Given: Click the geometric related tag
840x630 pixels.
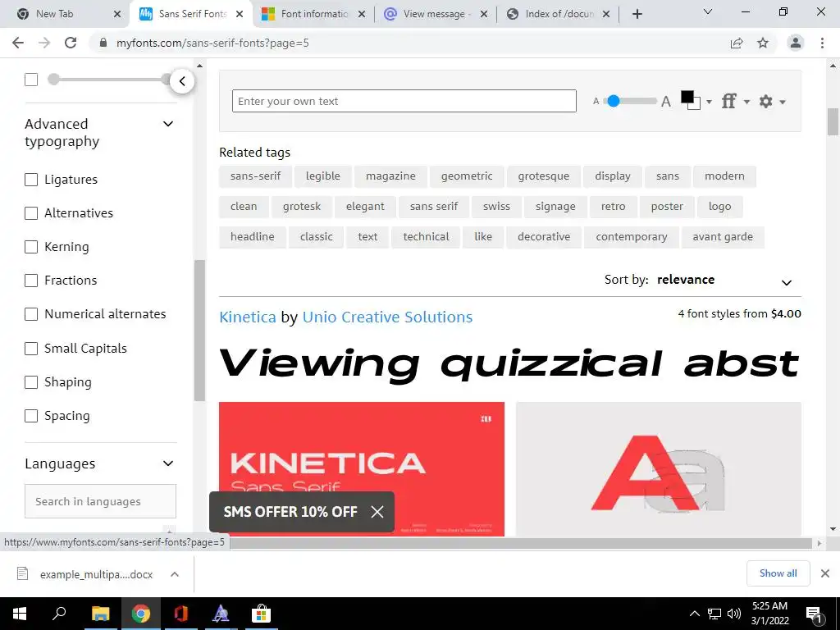Looking at the screenshot, I should tap(467, 176).
